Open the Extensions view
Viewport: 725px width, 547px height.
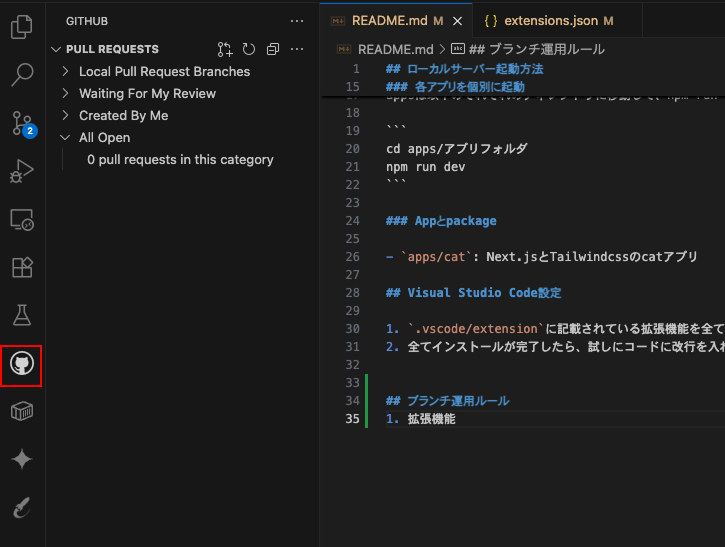tap(22, 267)
